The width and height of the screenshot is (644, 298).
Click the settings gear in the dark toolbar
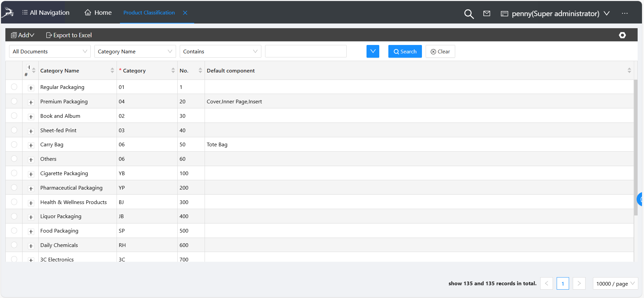pos(622,35)
